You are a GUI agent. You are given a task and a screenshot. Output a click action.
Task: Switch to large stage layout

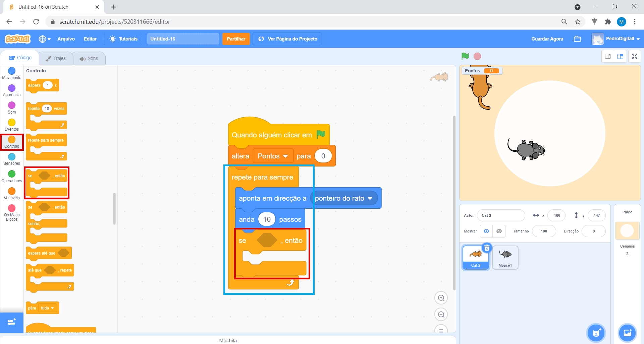pos(620,56)
